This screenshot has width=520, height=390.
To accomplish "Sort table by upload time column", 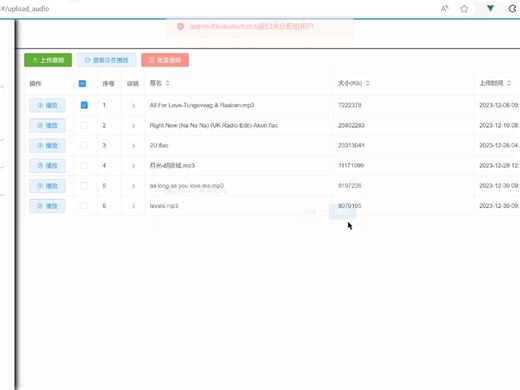I will 509,83.
